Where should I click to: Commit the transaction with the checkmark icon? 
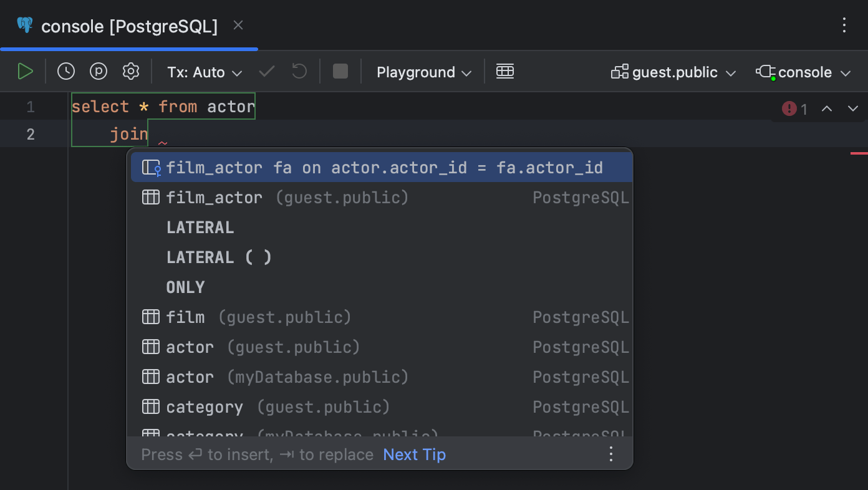pos(266,71)
